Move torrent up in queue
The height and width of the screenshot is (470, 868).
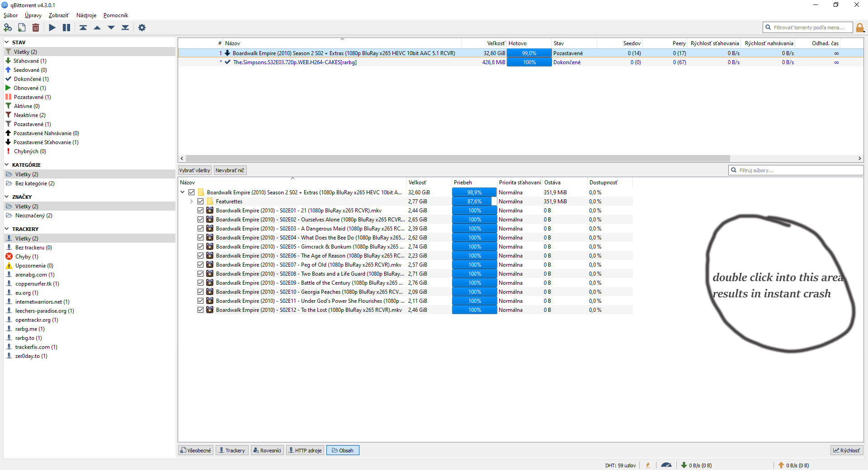pos(97,28)
